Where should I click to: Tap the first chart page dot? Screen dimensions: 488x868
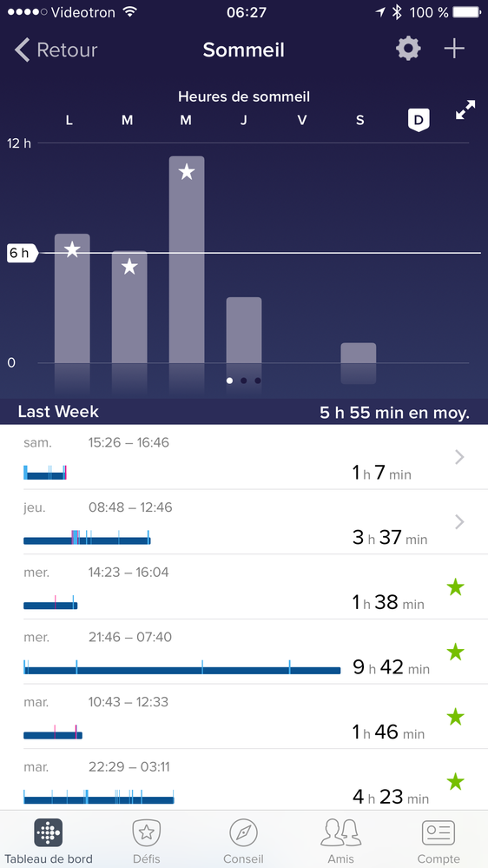point(229,381)
